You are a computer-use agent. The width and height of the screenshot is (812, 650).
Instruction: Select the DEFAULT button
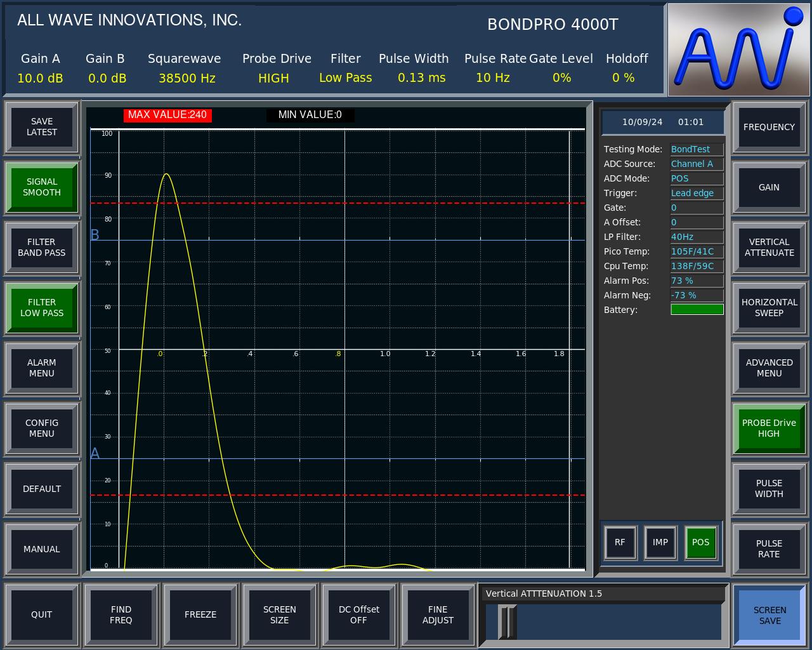click(42, 489)
